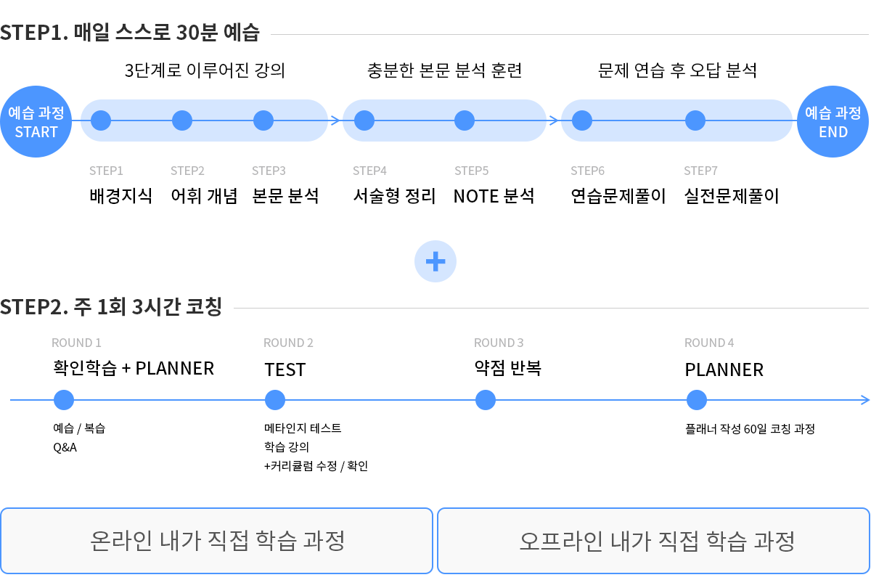Click the STEP4 서술형 정리 dot
The width and height of the screenshot is (871, 588).
[x=364, y=121]
